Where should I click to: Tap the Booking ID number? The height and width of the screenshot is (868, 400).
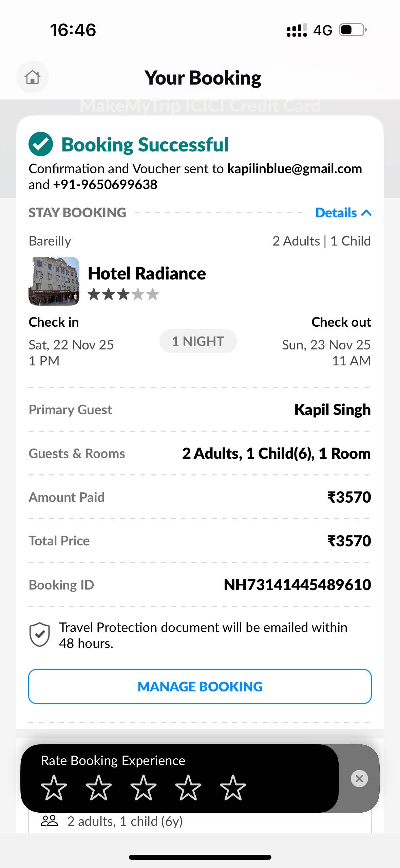297,585
